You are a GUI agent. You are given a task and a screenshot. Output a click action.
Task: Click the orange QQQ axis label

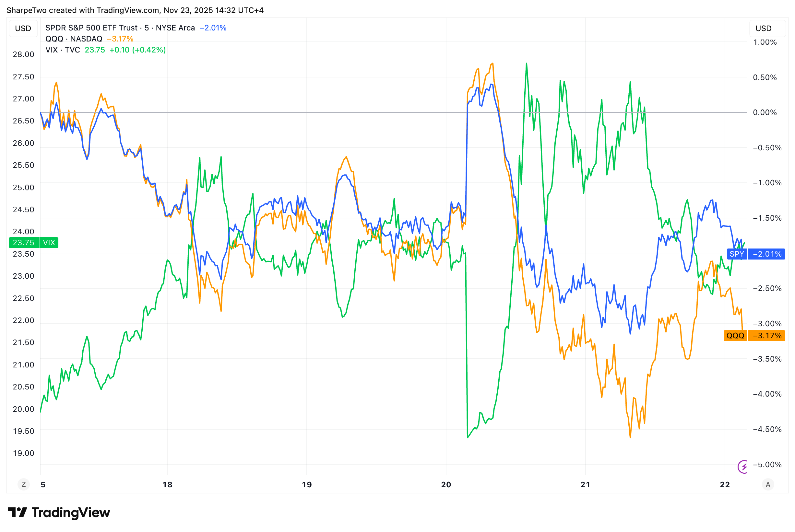click(735, 336)
